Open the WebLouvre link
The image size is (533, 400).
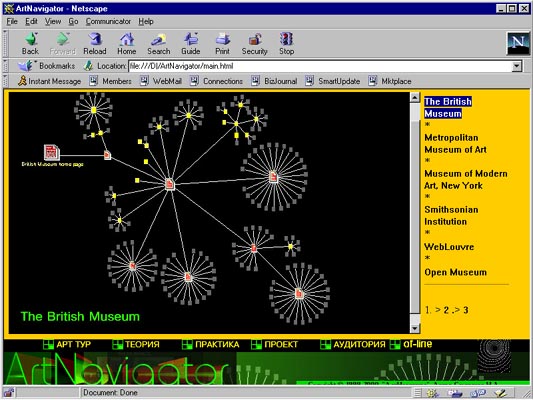(449, 247)
